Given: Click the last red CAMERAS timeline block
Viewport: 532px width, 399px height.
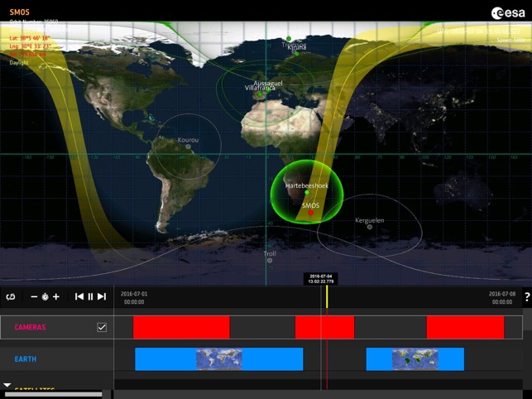Looking at the screenshot, I should [466, 327].
